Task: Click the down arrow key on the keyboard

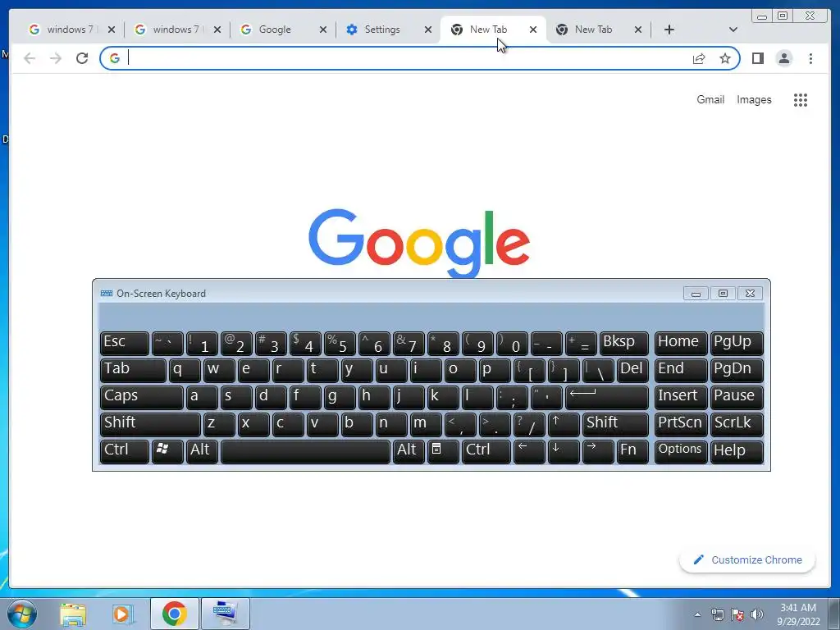Action: click(x=563, y=452)
